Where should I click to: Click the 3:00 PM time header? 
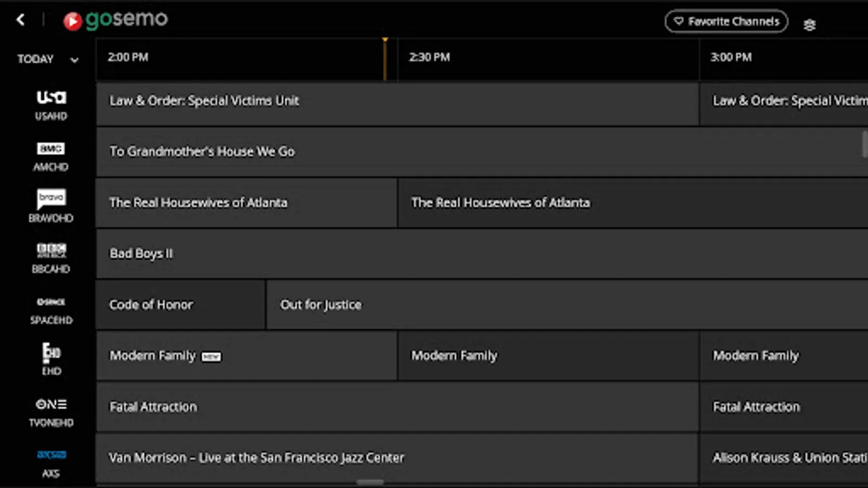click(731, 57)
